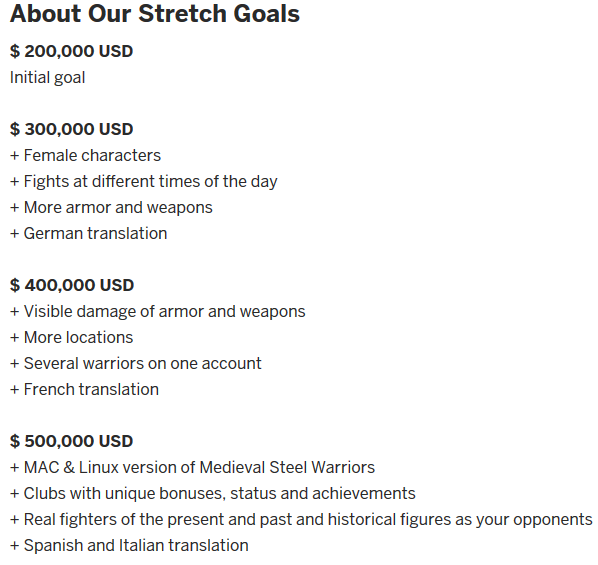The width and height of the screenshot is (598, 565).
Task: Click the Initial goal text
Action: 47,78
